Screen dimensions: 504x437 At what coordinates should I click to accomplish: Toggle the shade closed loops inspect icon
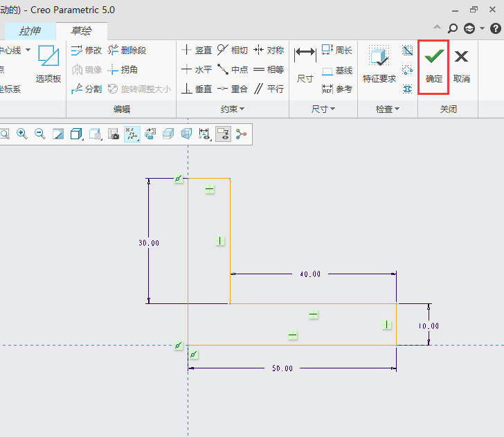407,51
